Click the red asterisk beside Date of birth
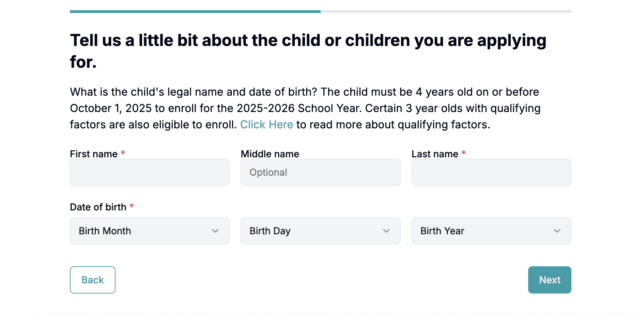 click(132, 206)
